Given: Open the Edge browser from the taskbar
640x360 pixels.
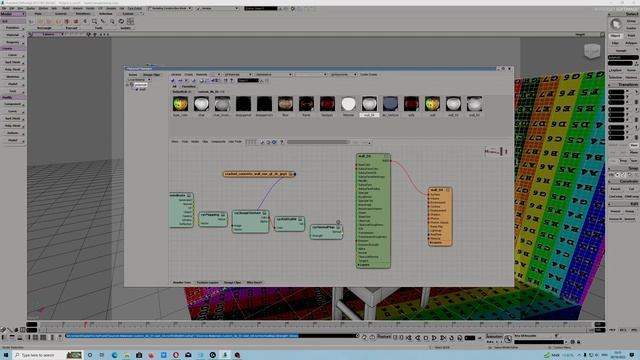Looking at the screenshot, I should [114, 355].
